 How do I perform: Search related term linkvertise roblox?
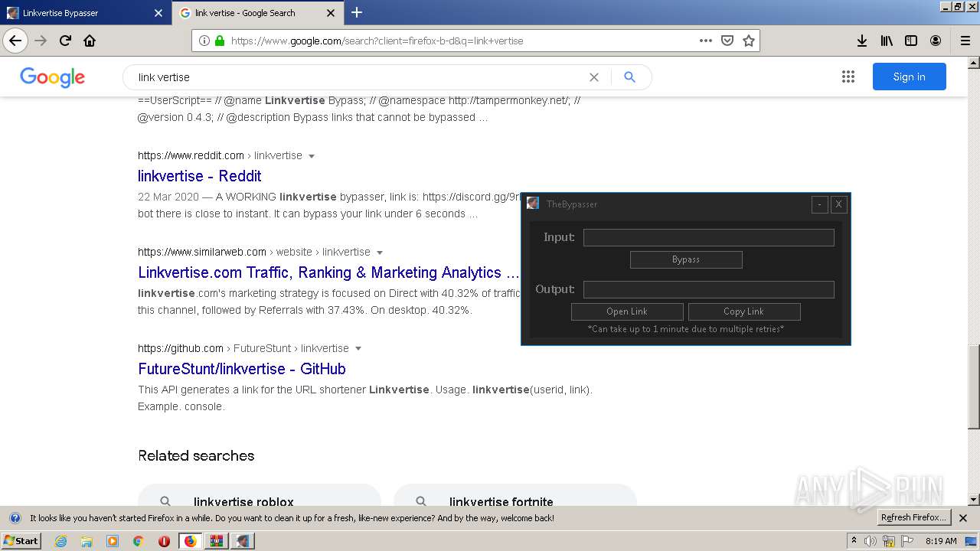[260, 495]
